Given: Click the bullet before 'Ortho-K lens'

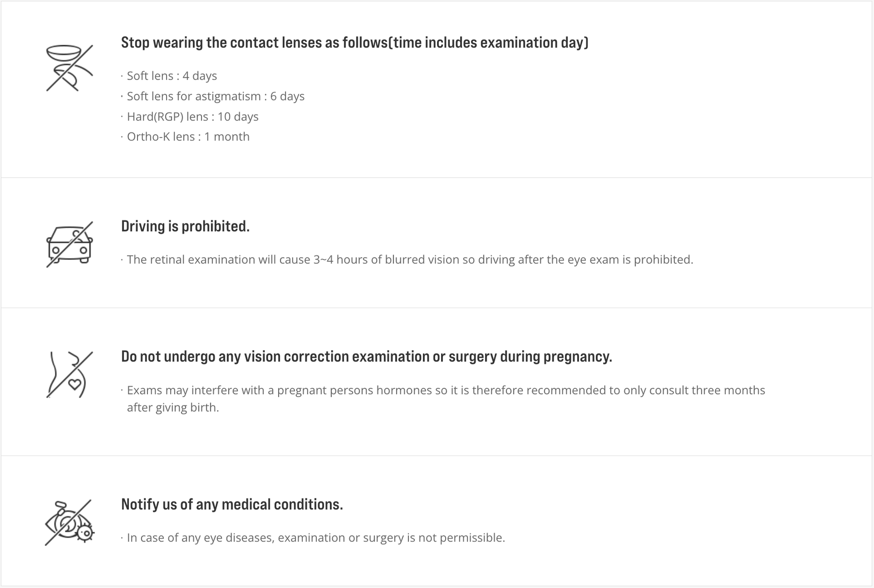Looking at the screenshot, I should click(122, 137).
